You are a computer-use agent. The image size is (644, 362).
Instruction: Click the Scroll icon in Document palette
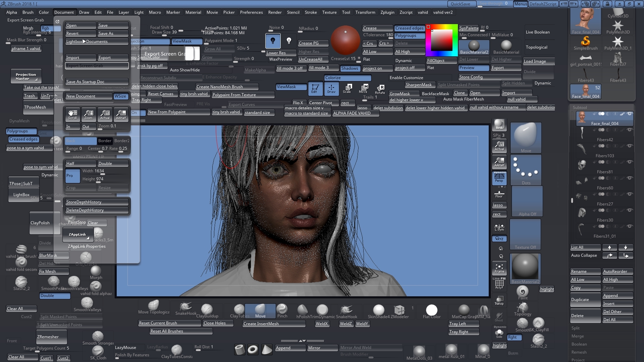(72, 114)
